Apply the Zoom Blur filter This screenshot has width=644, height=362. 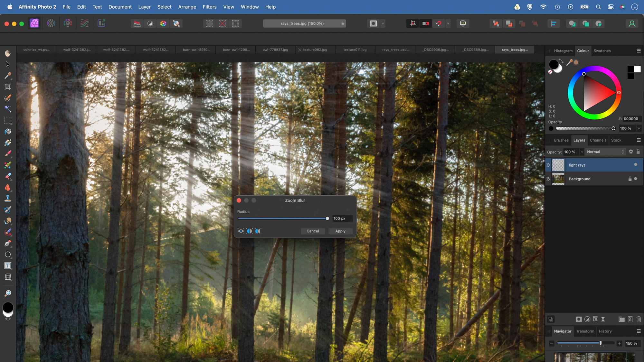tap(340, 231)
